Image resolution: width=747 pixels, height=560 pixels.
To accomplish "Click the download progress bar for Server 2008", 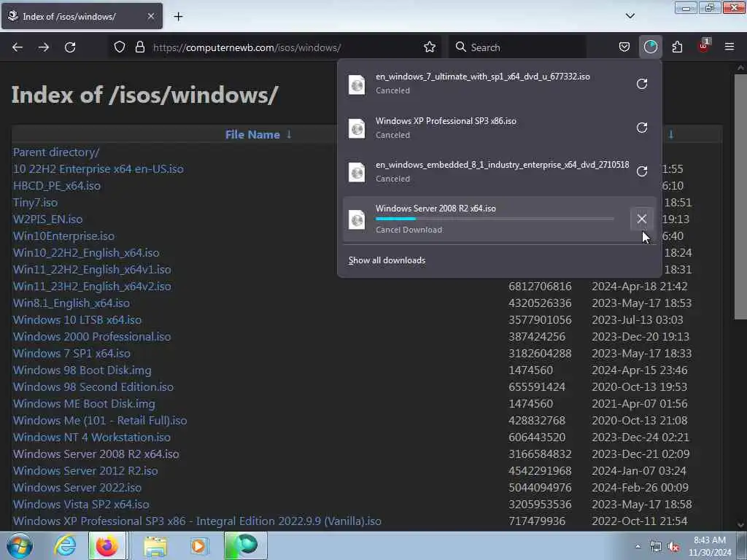I will coord(495,219).
